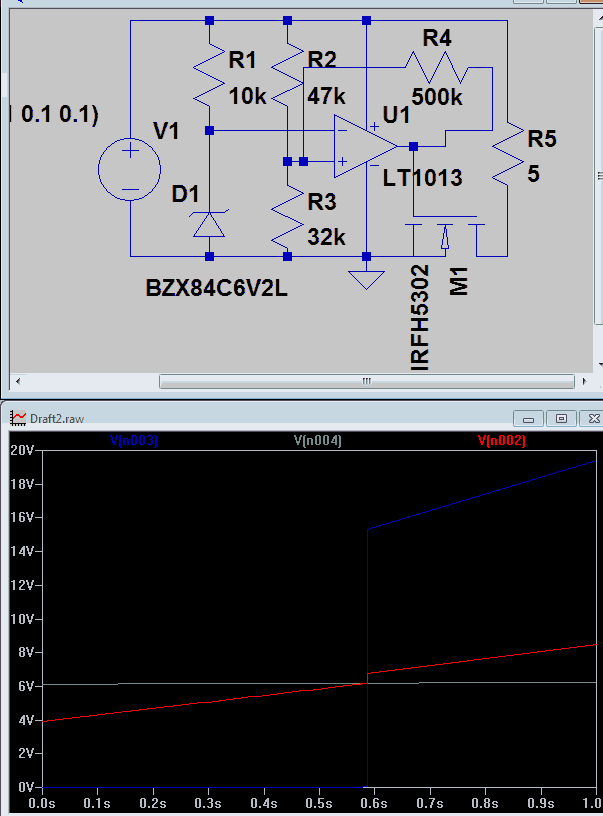Click the schematic scrollbar left arrow

point(18,381)
